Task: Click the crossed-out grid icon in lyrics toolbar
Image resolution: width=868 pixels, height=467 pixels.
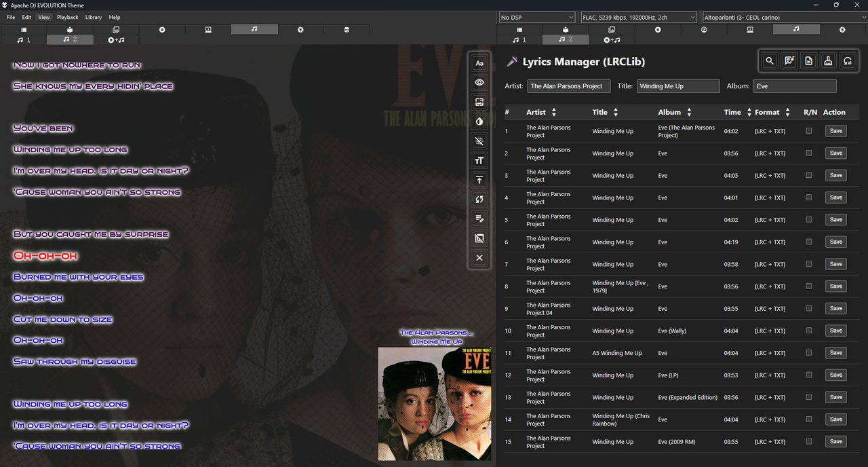Action: tap(479, 141)
